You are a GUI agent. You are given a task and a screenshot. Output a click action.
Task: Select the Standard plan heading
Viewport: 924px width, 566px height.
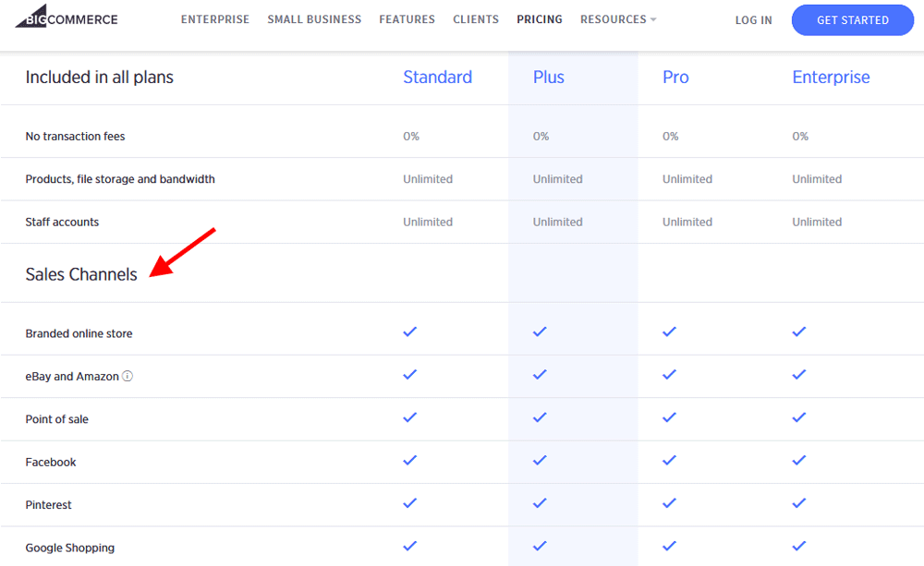coord(437,78)
